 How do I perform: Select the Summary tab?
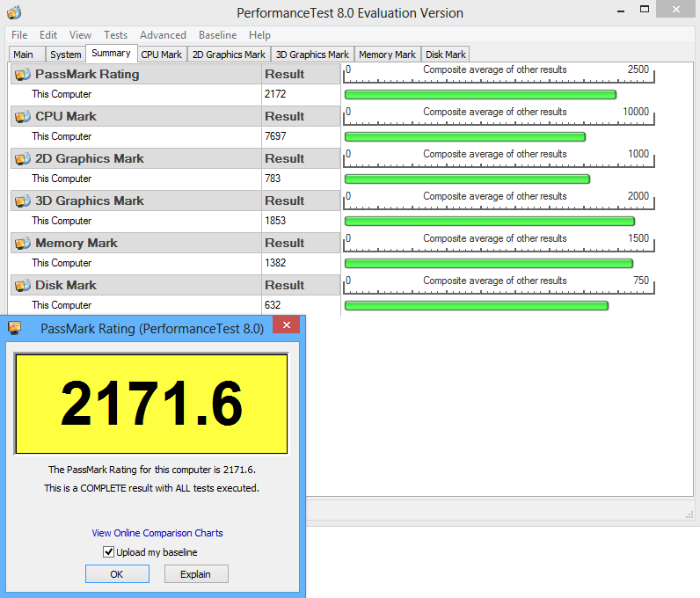[x=111, y=53]
